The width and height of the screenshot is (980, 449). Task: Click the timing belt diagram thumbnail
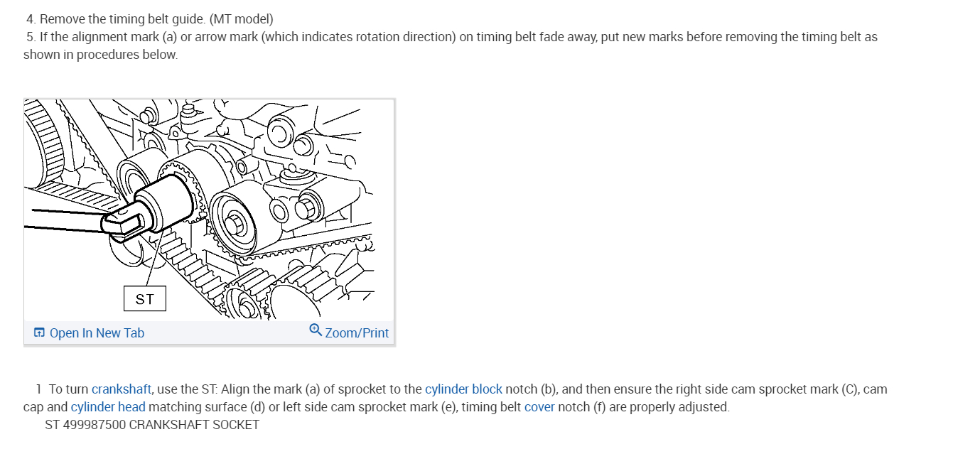[x=209, y=210]
